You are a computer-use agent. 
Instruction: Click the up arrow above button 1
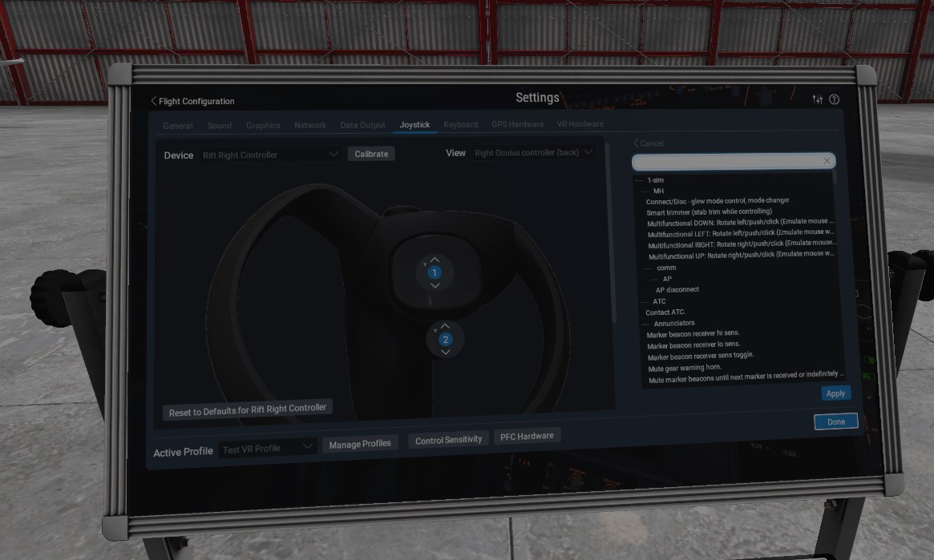[435, 260]
